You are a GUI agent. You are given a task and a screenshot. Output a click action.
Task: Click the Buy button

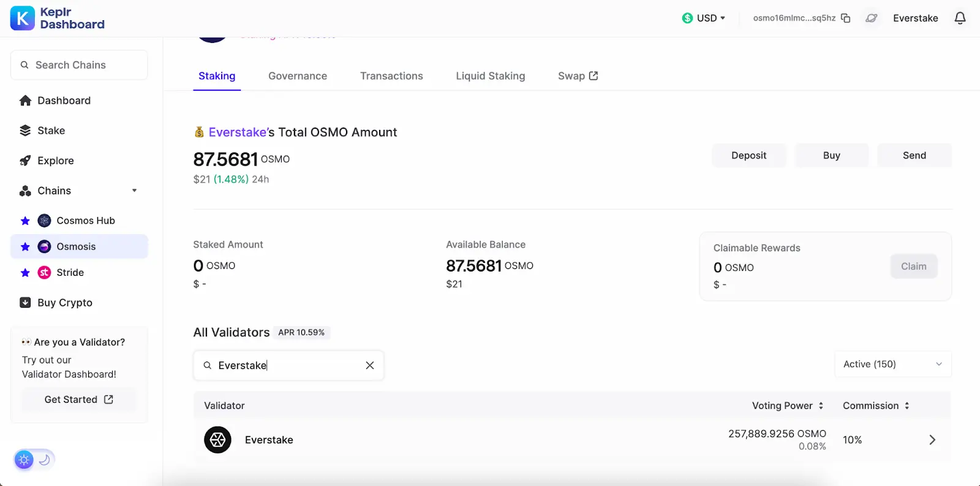coord(832,156)
